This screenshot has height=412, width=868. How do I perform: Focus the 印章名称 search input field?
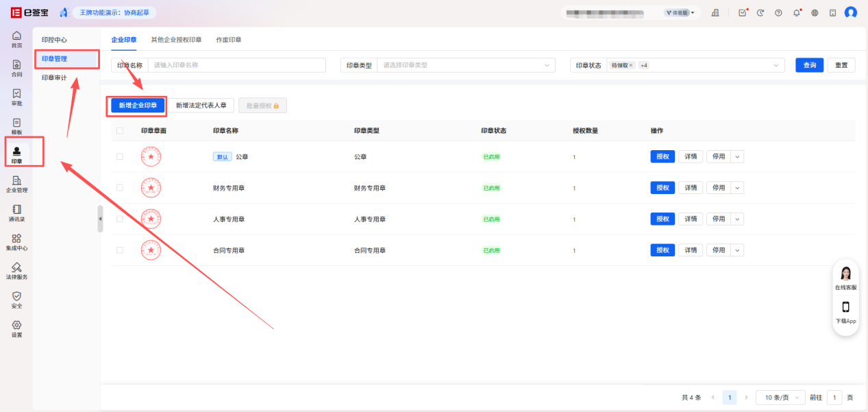236,65
